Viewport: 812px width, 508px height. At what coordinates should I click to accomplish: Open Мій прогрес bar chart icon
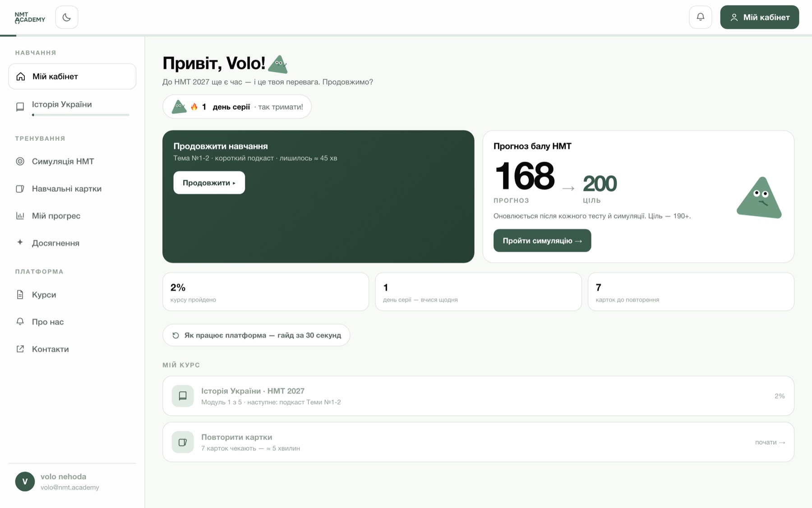tap(20, 216)
